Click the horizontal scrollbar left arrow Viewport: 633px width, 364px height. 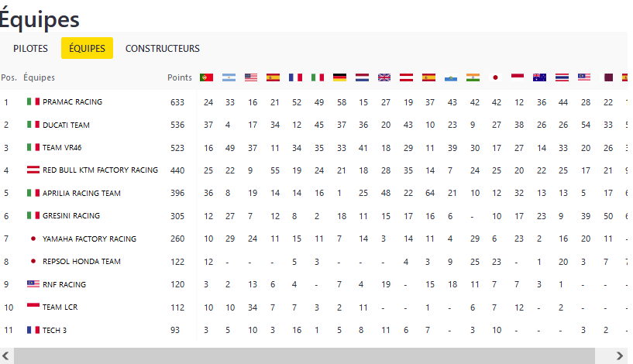5,355
